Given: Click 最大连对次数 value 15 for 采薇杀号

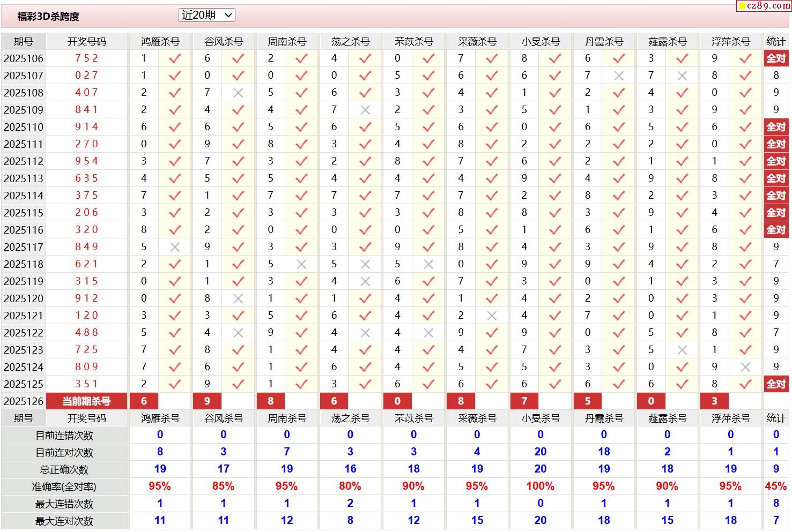Looking at the screenshot, I should pyautogui.click(x=477, y=521).
